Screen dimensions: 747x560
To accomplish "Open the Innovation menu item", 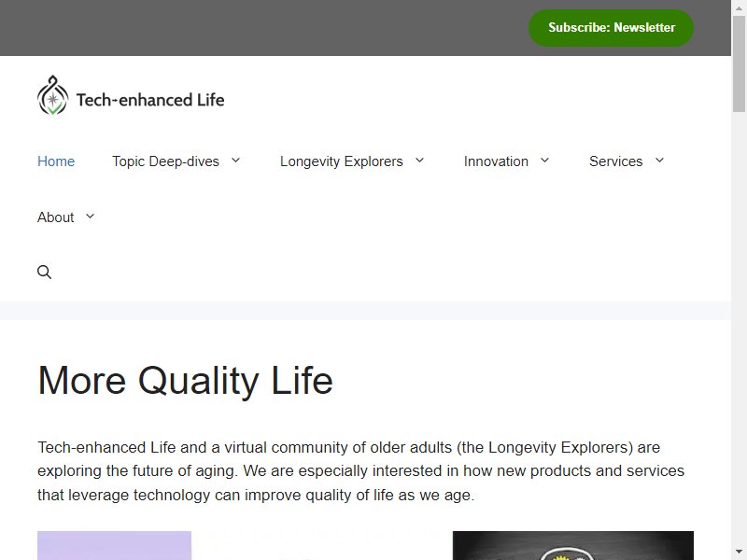I will 496,161.
